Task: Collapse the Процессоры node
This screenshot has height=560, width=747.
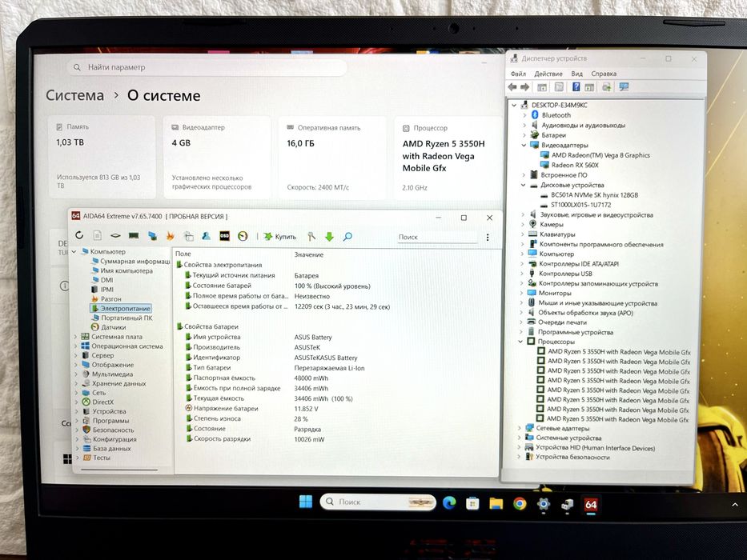Action: (520, 342)
